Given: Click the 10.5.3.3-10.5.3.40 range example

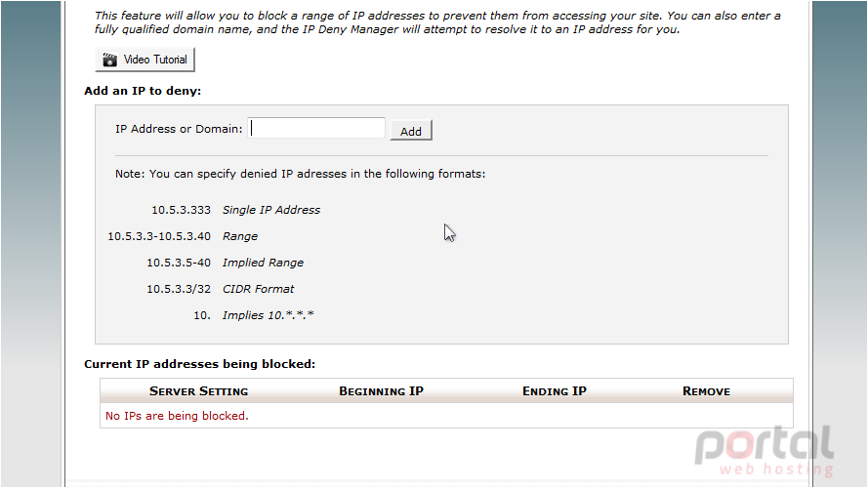Looking at the screenshot, I should tap(159, 236).
